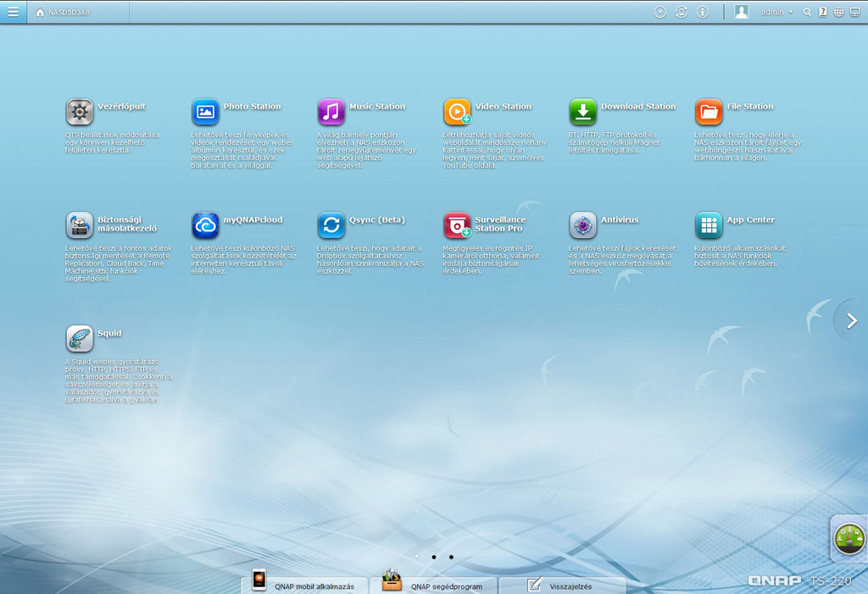This screenshot has width=868, height=594.
Task: Launch the Surveillance Station Pro icon
Action: [457, 225]
